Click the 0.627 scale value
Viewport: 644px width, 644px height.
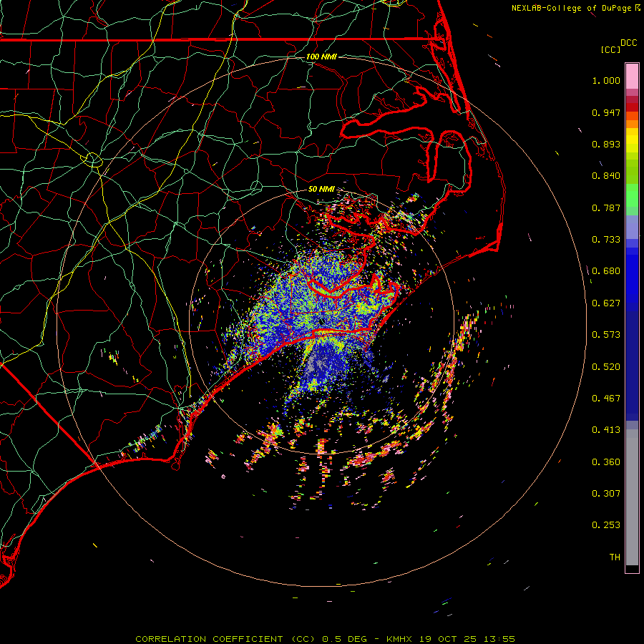click(x=606, y=303)
